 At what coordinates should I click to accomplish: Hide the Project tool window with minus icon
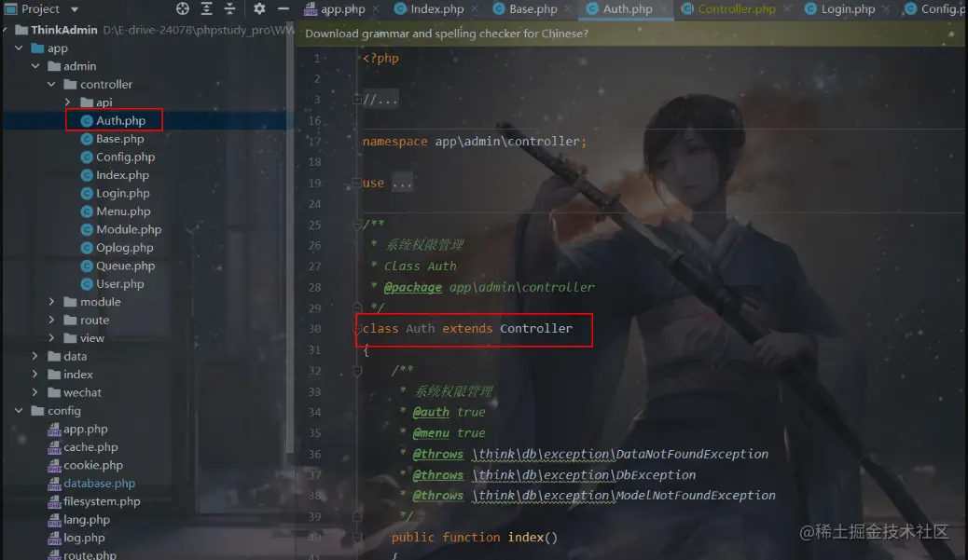283,8
